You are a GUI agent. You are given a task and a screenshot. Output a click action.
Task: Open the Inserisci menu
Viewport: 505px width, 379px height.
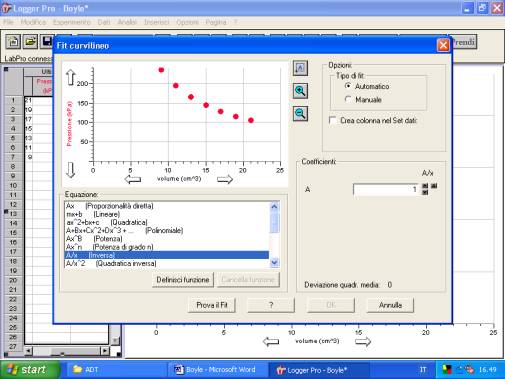[157, 22]
